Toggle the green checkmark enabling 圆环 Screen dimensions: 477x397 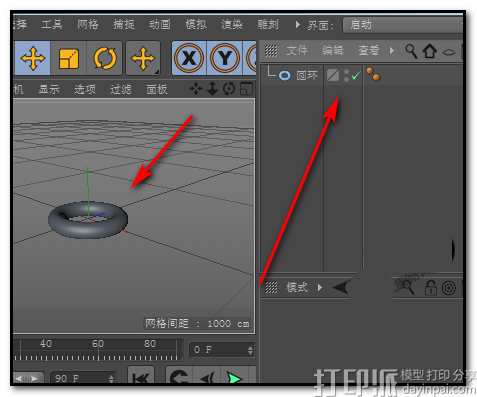(x=356, y=76)
